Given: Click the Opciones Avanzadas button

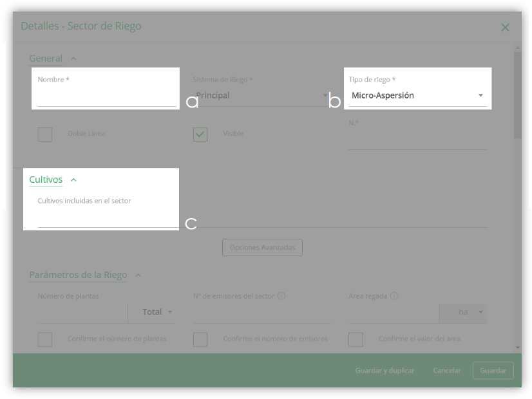Looking at the screenshot, I should [x=262, y=248].
